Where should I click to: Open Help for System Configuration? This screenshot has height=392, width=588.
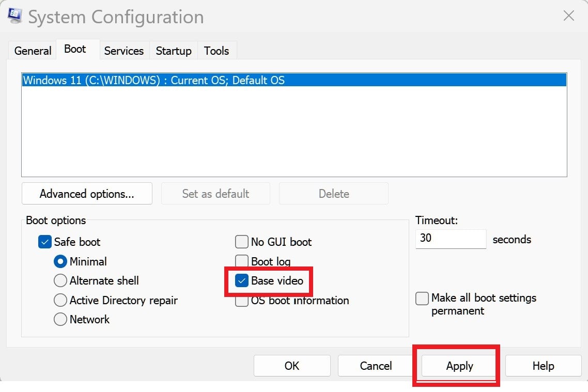[x=543, y=366]
